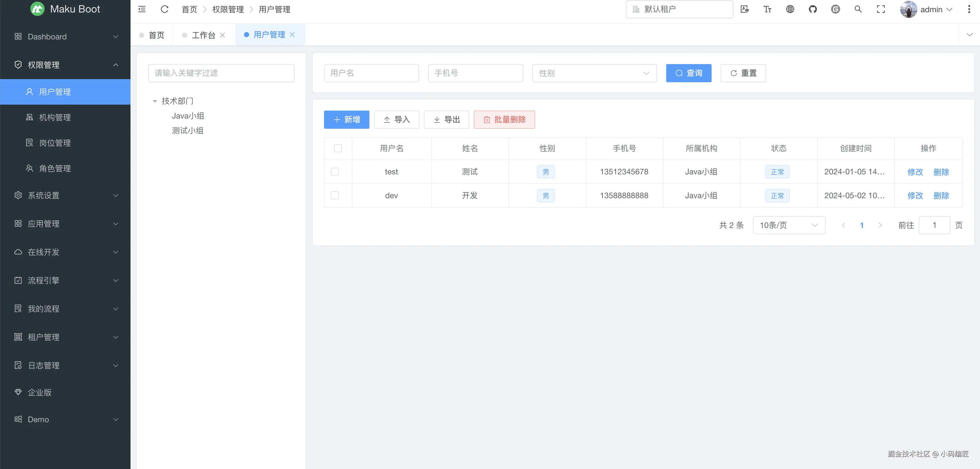Click the font size Tt icon
The height and width of the screenshot is (469, 980).
pyautogui.click(x=767, y=9)
